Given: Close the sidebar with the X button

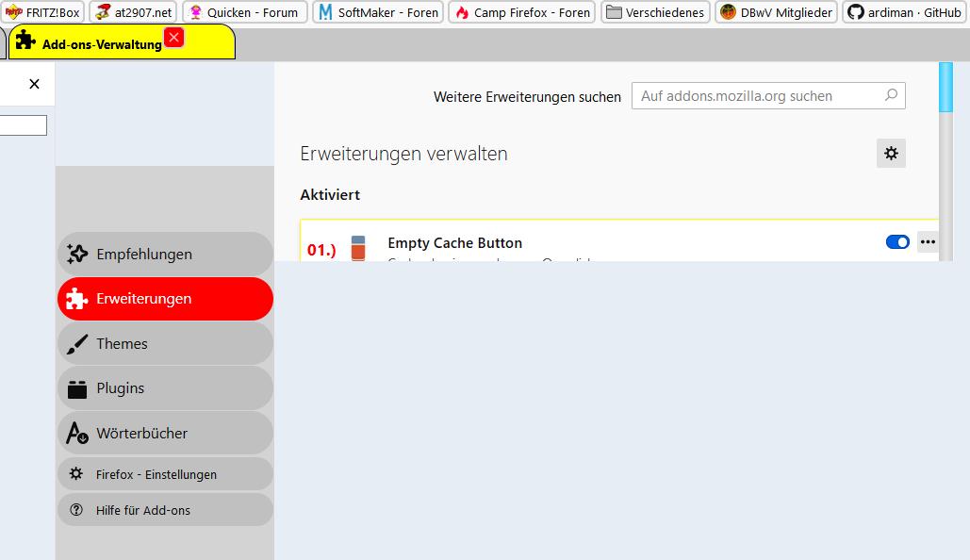Looking at the screenshot, I should click(x=34, y=84).
